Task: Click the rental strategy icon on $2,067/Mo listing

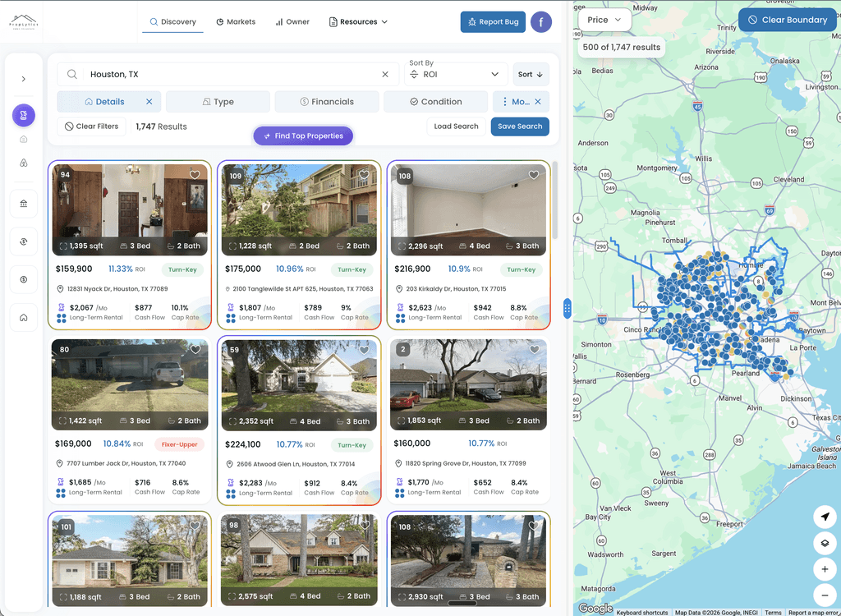Action: pos(61,307)
